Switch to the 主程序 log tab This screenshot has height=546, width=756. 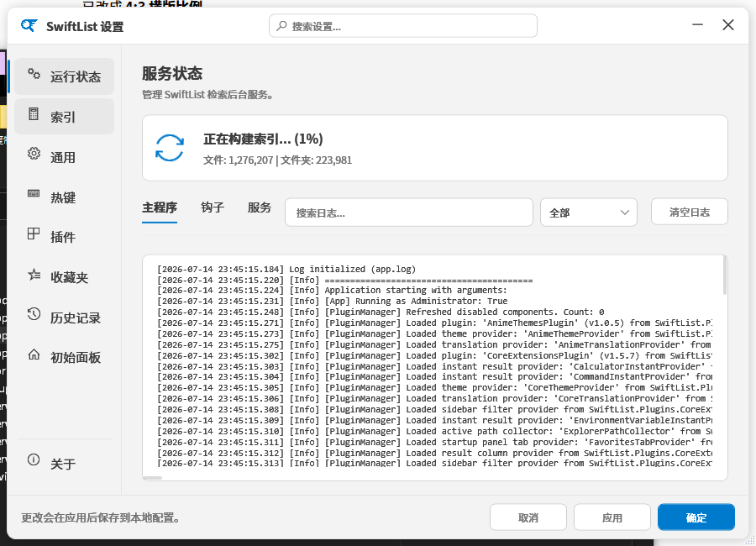[x=160, y=207]
